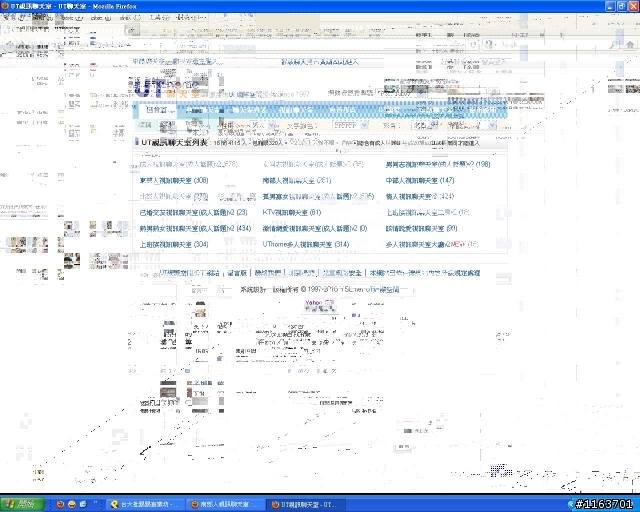Screen dimensions: 640x512
Task: Open 情人視訊聊天室 (424) room
Action: click(x=420, y=196)
